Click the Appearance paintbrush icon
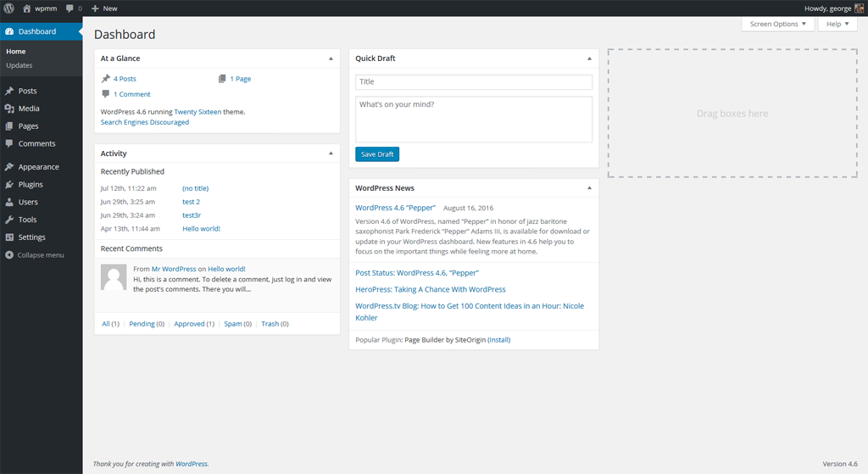The width and height of the screenshot is (868, 474). pyautogui.click(x=9, y=167)
